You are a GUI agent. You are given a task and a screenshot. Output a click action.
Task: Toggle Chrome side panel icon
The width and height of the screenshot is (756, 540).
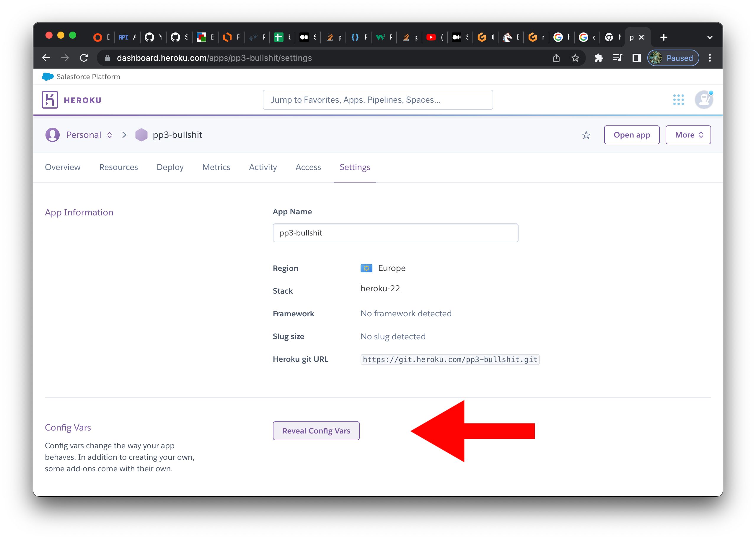(636, 58)
